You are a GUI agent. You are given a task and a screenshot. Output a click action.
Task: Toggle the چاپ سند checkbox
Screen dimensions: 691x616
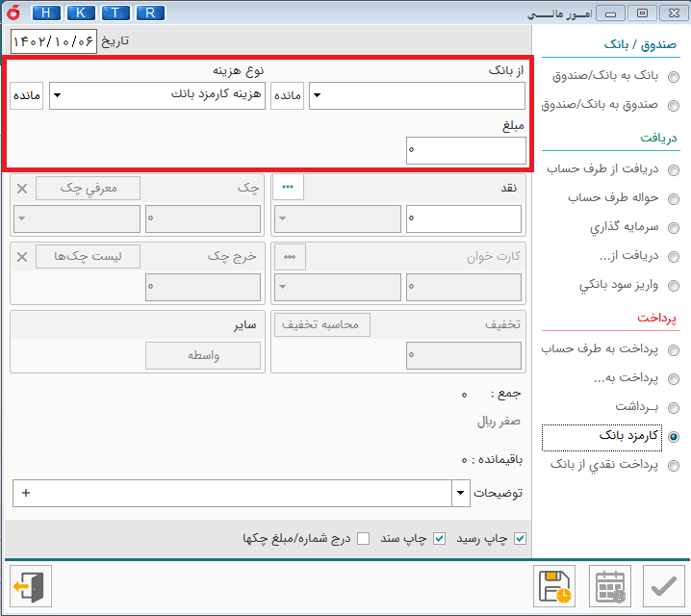[x=439, y=538]
